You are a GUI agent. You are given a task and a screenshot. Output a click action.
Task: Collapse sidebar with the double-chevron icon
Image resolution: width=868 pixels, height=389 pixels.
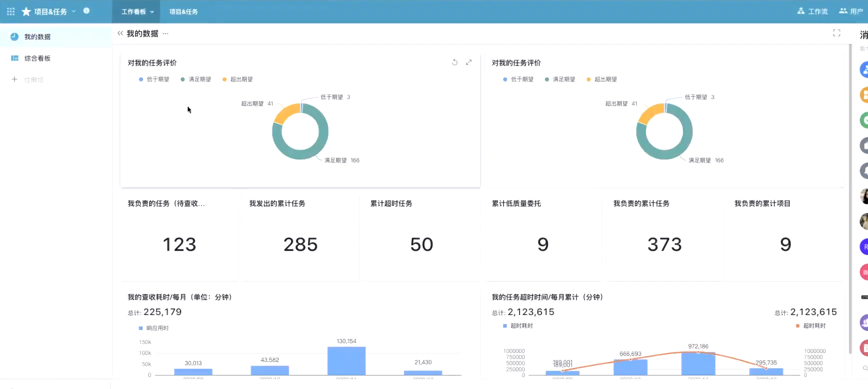point(120,33)
